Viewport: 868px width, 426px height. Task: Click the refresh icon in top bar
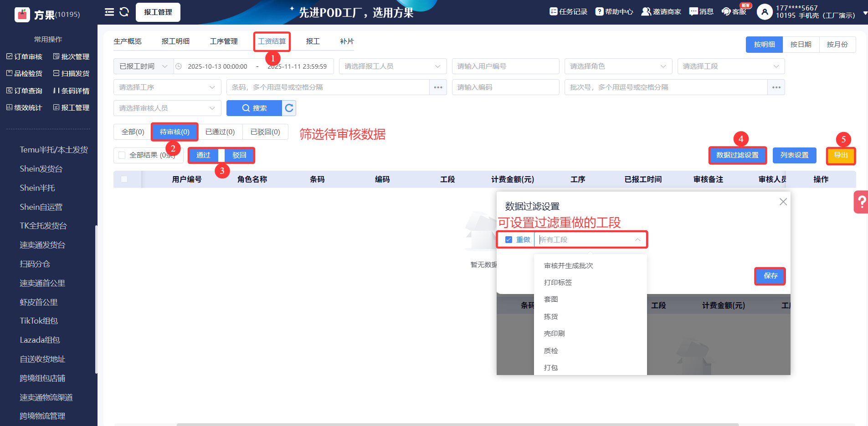(x=124, y=12)
